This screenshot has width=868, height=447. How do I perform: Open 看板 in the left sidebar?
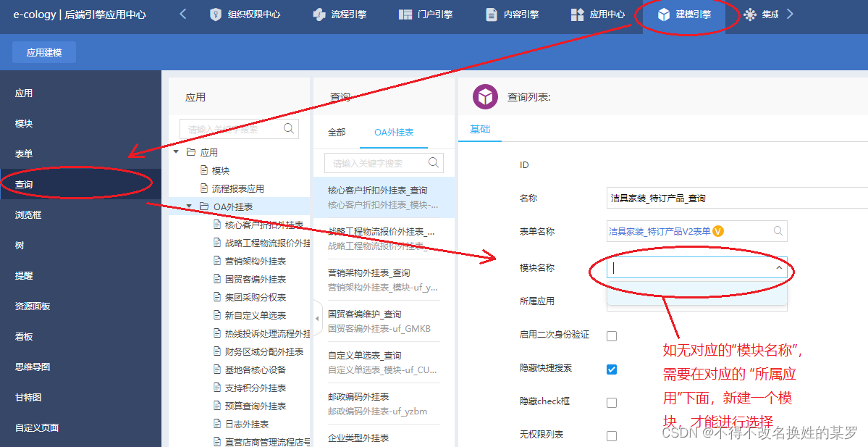click(x=81, y=337)
